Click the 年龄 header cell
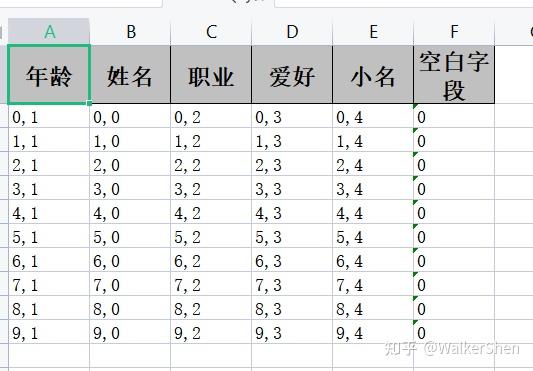The image size is (533, 371). (49, 74)
